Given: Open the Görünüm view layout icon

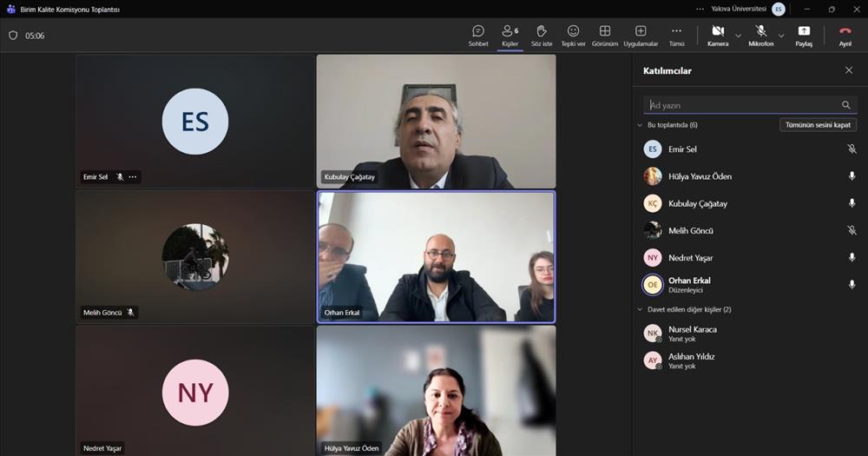Looking at the screenshot, I should pyautogui.click(x=605, y=32).
